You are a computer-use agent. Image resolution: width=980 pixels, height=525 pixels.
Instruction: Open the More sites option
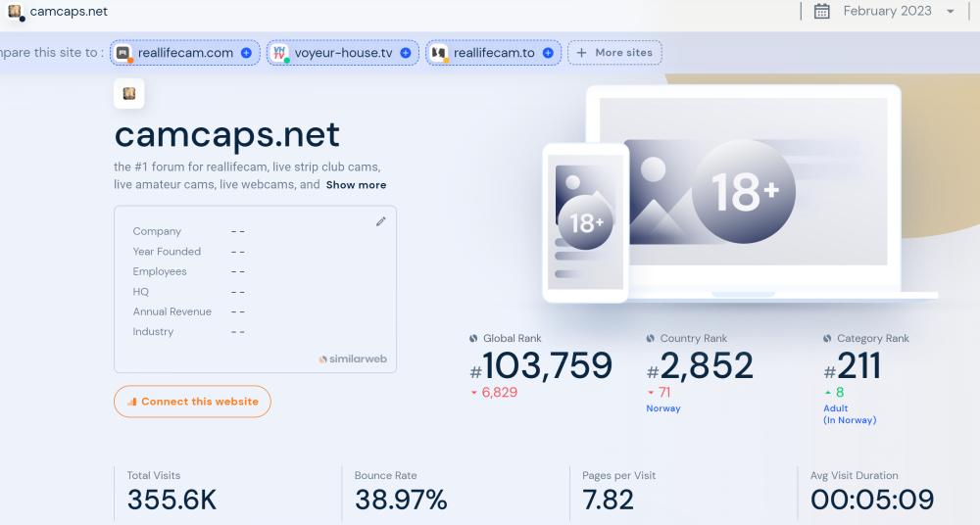(614, 53)
